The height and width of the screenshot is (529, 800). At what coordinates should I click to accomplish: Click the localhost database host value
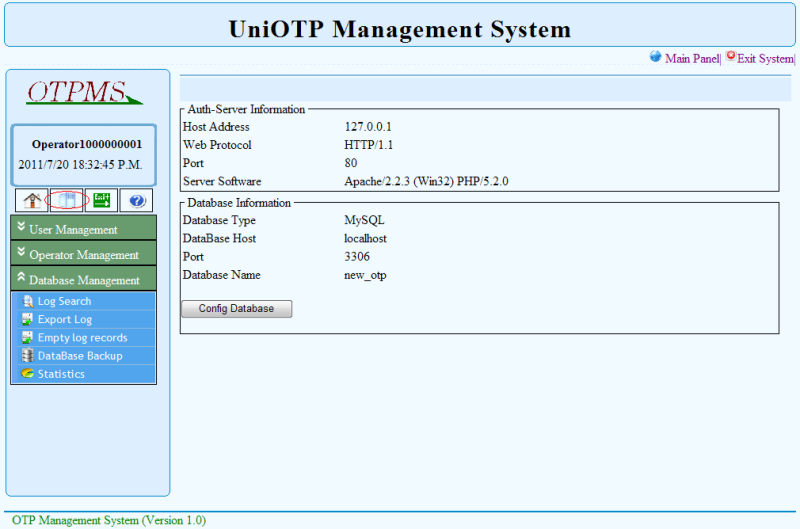coord(365,238)
